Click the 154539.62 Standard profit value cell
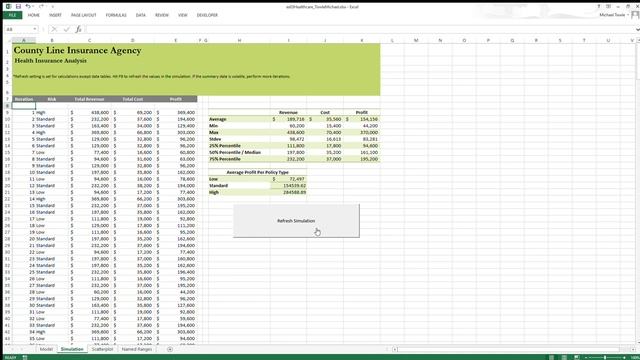640x360 pixels. tap(289, 186)
